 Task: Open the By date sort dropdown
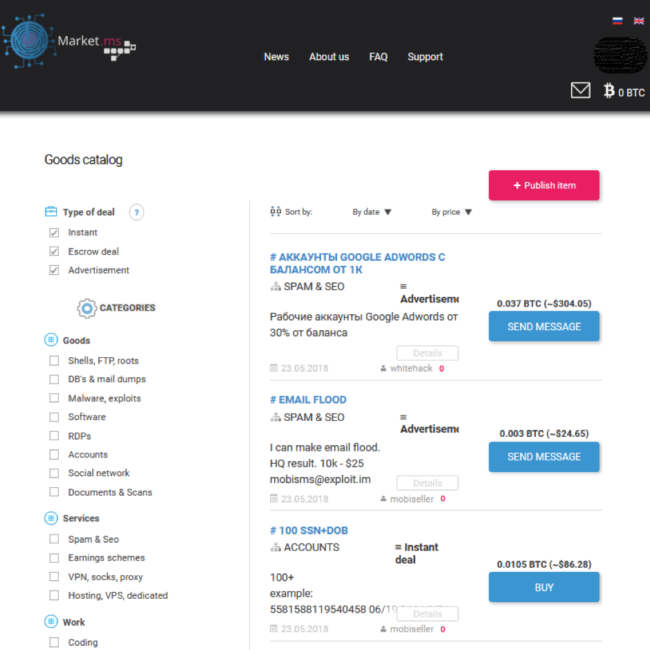[372, 212]
